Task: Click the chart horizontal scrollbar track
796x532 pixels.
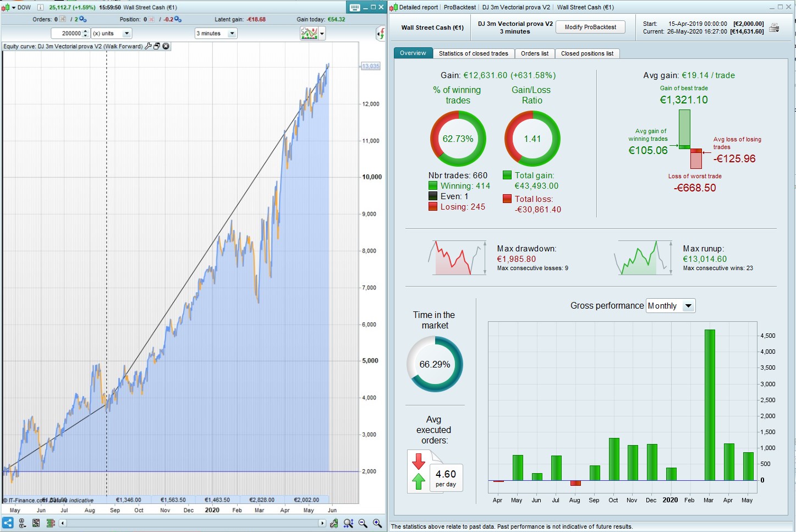Action: [x=193, y=523]
